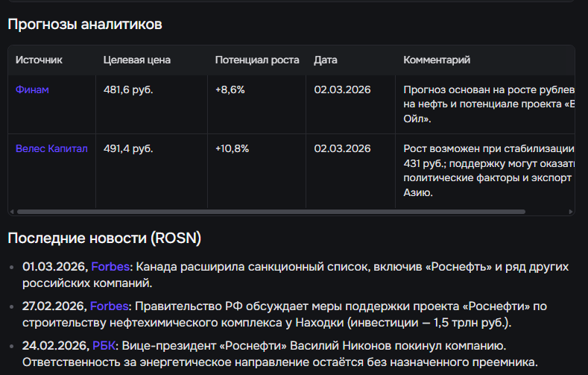The height and width of the screenshot is (375, 588).
Task: Click the 491,4 руб. target price cell
Action: tap(128, 148)
